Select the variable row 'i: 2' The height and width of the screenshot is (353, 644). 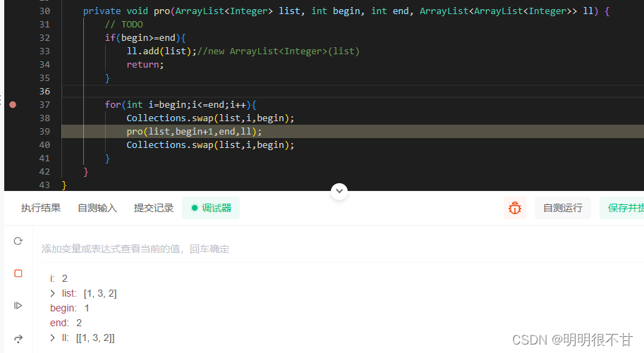[59, 279]
